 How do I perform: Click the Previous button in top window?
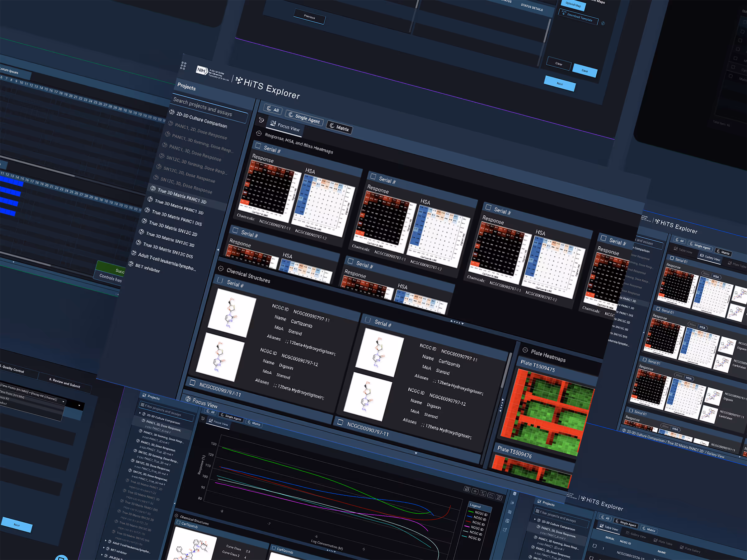click(309, 16)
